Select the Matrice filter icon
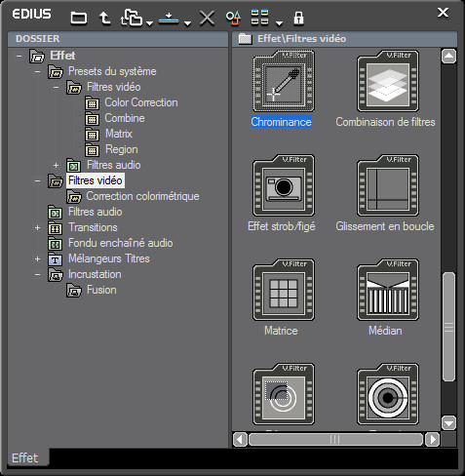This screenshot has height=476, width=465. 284,290
